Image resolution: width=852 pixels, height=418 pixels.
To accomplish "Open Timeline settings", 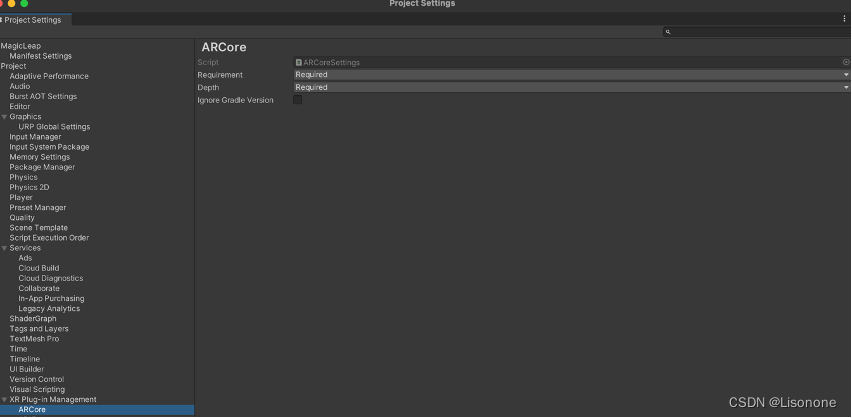I will tap(24, 359).
